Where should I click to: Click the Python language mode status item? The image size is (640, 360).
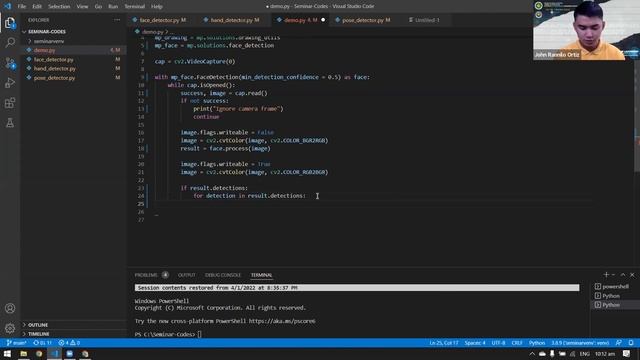(537, 343)
